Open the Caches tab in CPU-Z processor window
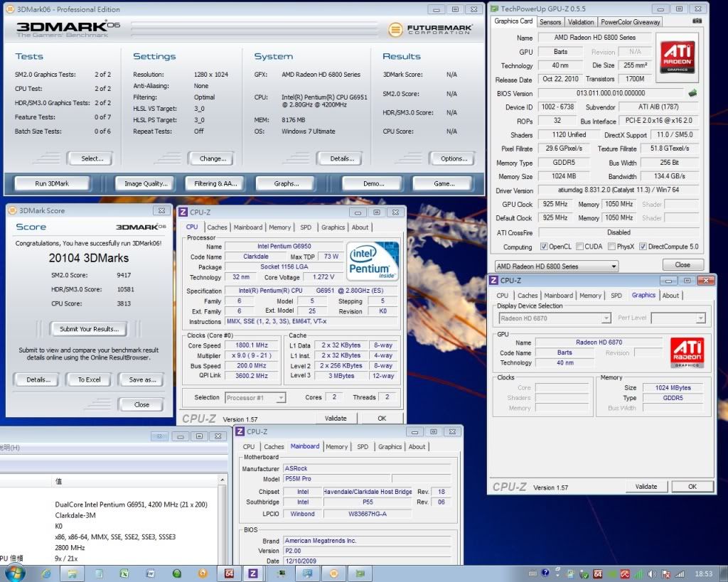The image size is (728, 582). coord(217,227)
